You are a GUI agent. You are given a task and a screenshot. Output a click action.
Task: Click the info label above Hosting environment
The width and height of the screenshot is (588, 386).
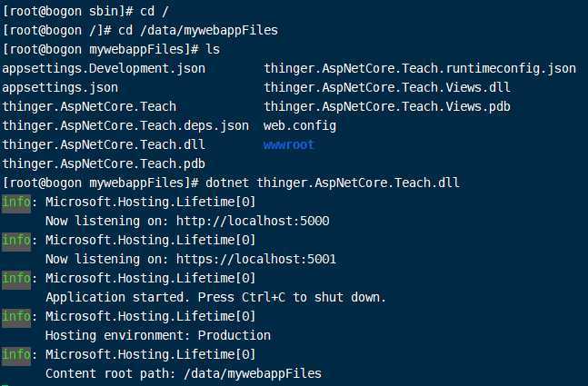[x=16, y=317]
